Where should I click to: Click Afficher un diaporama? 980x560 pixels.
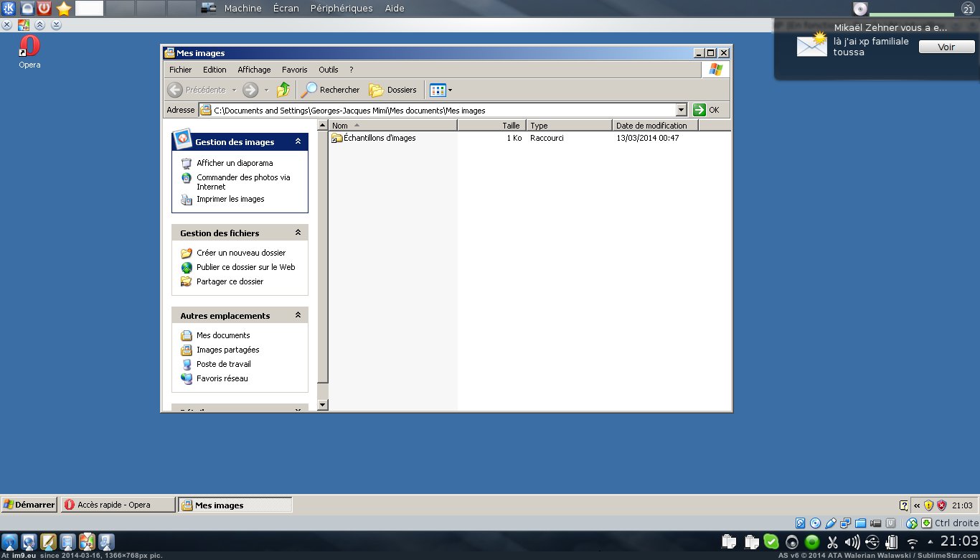tap(234, 163)
